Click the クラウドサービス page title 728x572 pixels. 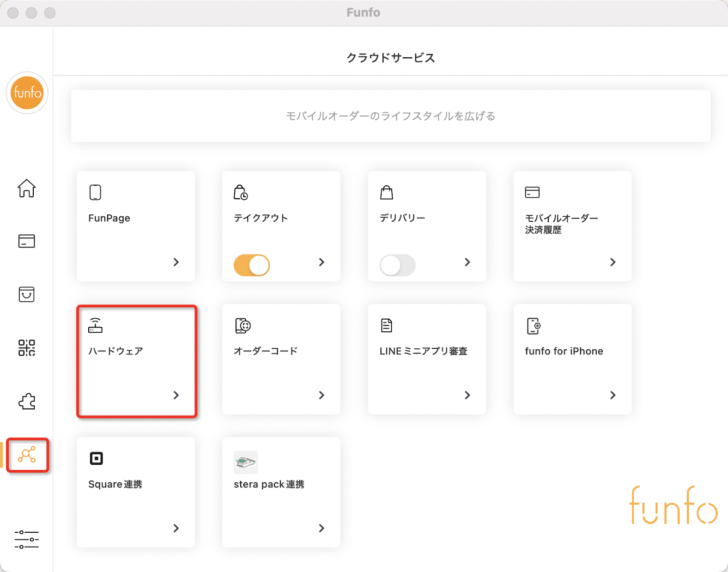[391, 58]
